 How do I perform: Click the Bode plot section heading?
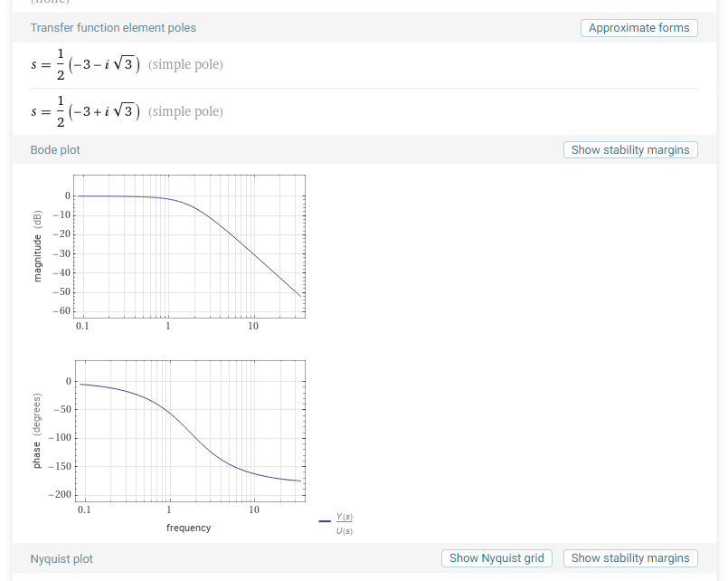point(55,150)
